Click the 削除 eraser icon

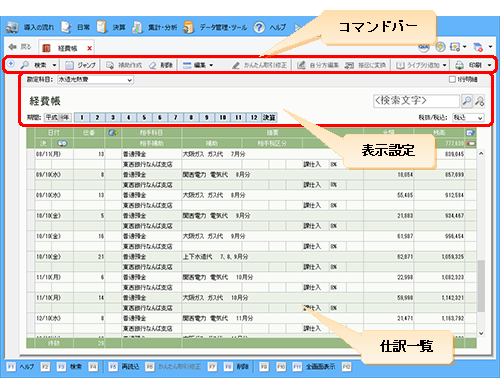153,65
